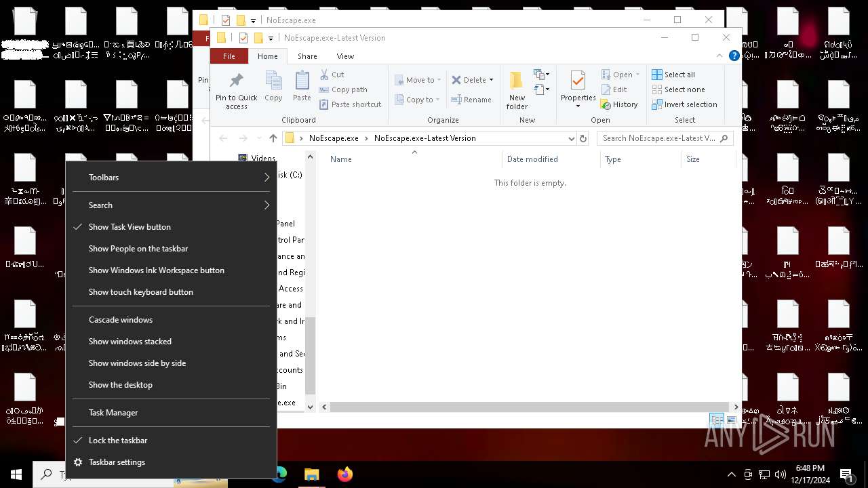The height and width of the screenshot is (488, 868).
Task: Open Taskbar settings
Action: click(171, 462)
